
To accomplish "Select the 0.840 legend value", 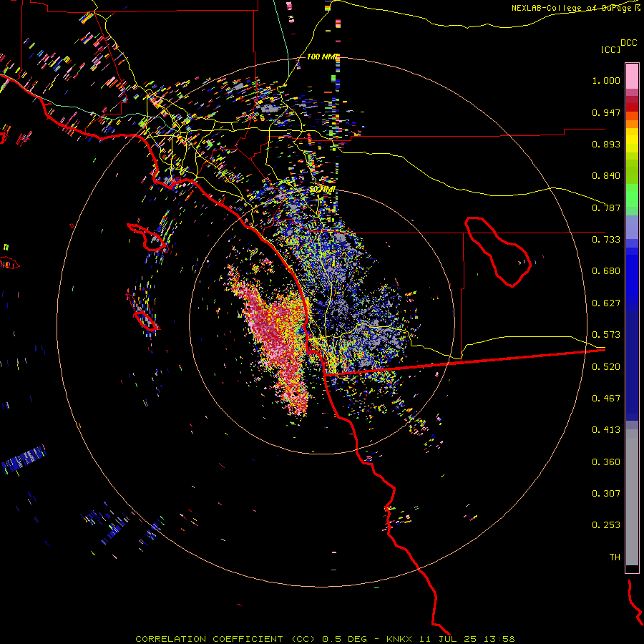I will (606, 176).
